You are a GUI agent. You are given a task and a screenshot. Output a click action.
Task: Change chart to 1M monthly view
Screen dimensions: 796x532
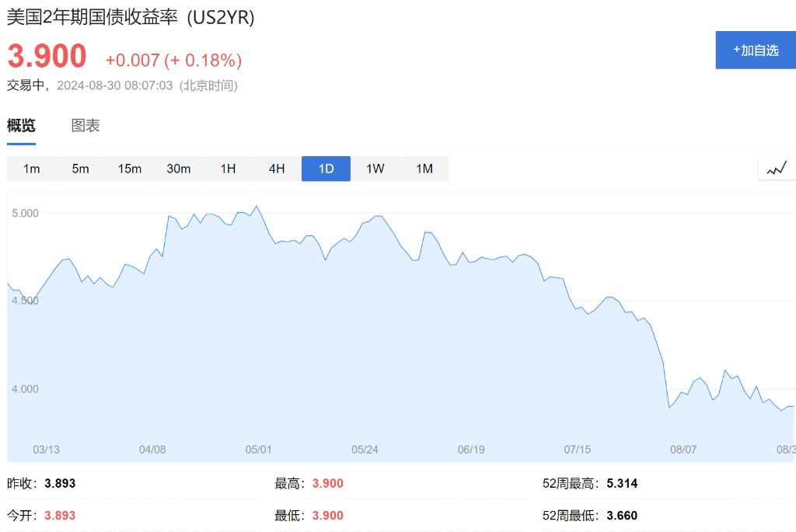[x=424, y=169]
